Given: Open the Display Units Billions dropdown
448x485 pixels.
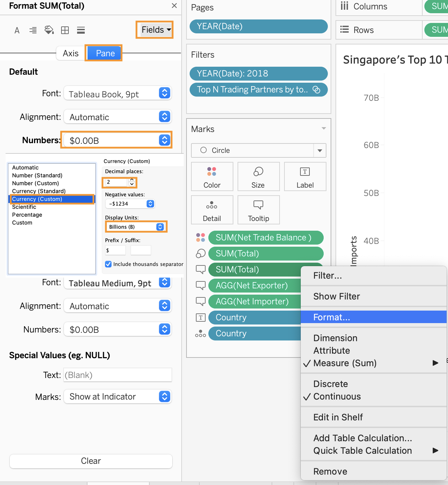Looking at the screenshot, I should coord(136,227).
